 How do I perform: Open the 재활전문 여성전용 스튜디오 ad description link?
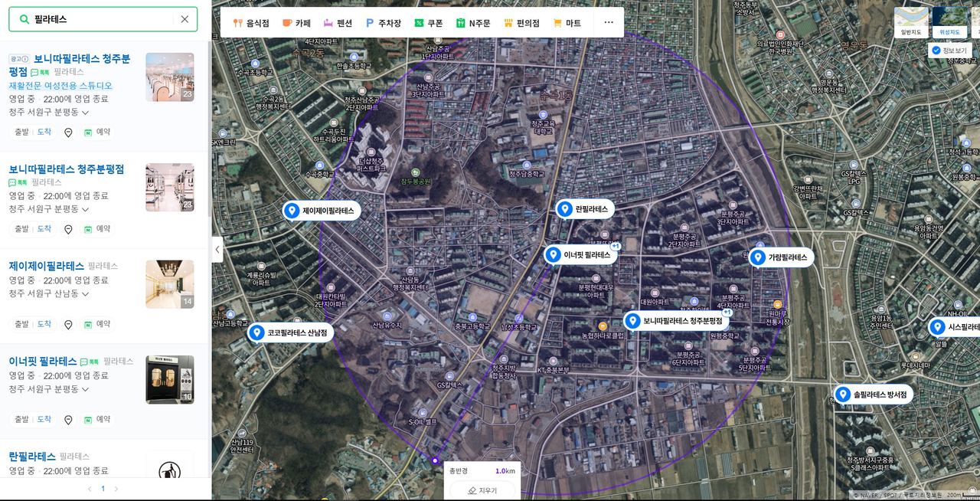60,86
